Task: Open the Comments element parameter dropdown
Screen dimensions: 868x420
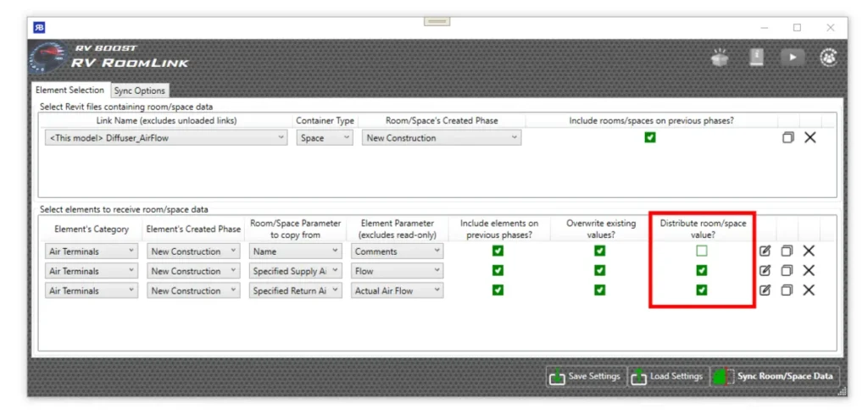Action: pyautogui.click(x=398, y=251)
